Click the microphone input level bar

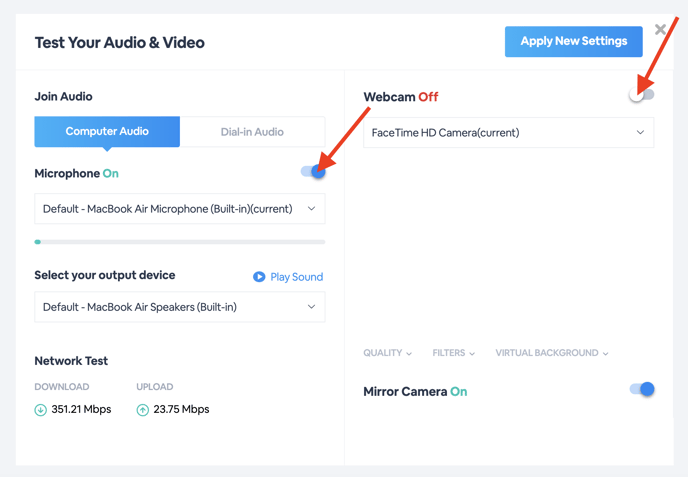click(180, 242)
